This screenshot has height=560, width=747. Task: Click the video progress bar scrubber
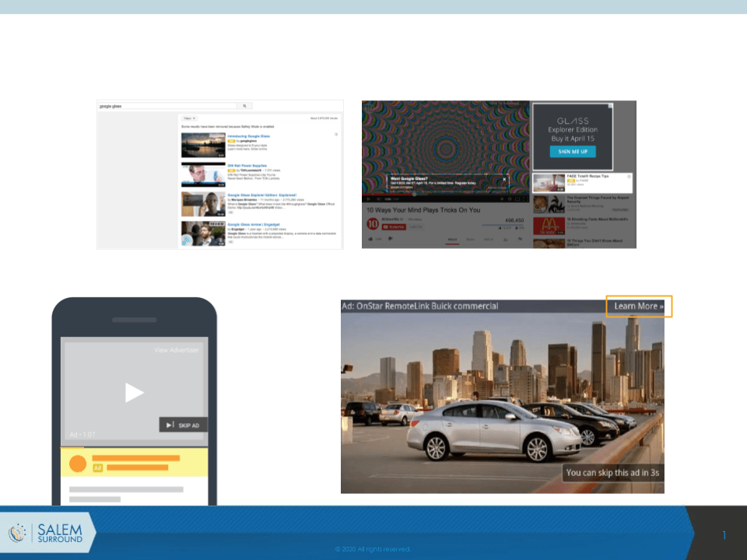click(414, 194)
